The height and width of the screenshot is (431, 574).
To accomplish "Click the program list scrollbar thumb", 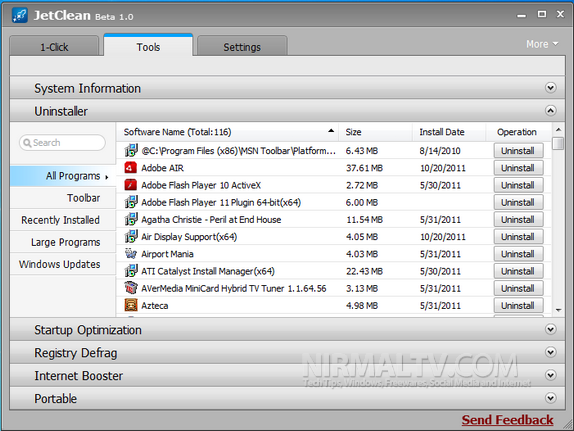I will (558, 143).
